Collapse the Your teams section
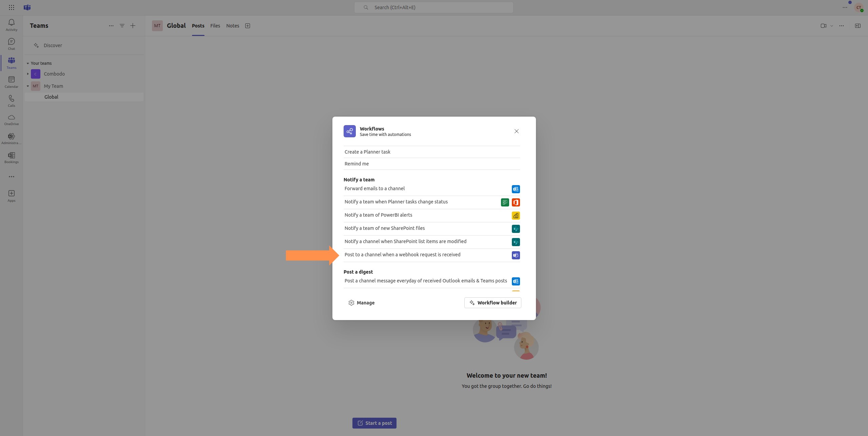The height and width of the screenshot is (436, 868). (x=28, y=63)
